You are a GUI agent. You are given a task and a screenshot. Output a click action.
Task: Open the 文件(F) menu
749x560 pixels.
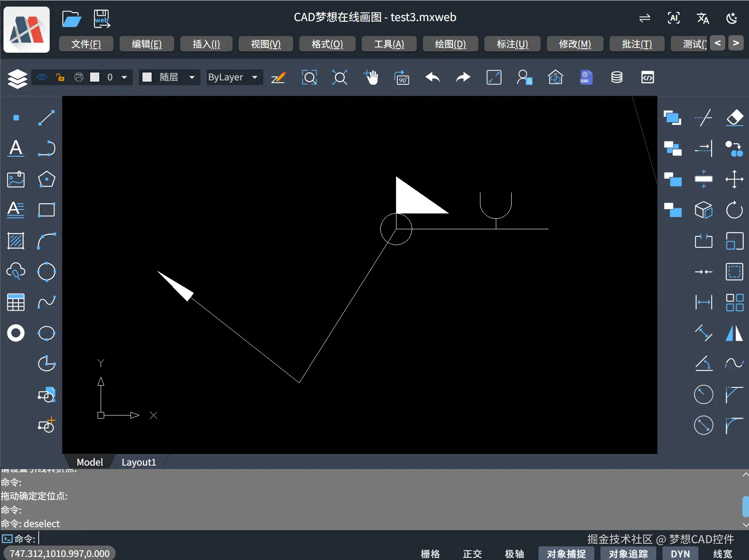point(86,44)
